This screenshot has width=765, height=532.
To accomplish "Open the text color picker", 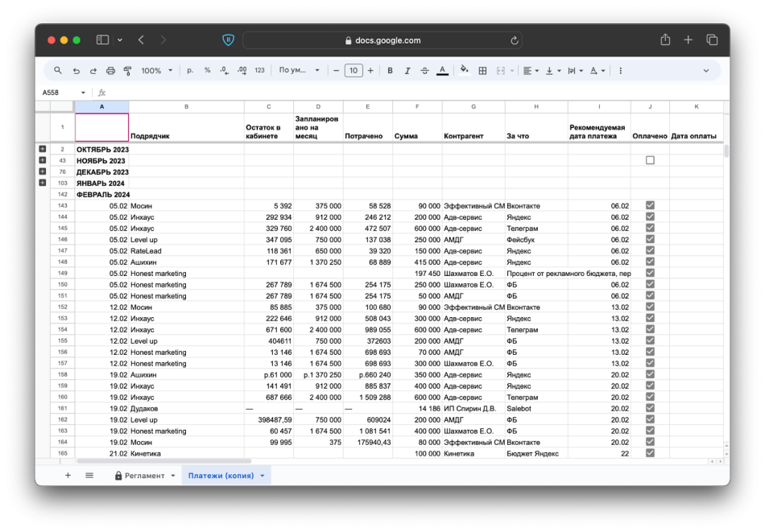I will [443, 71].
